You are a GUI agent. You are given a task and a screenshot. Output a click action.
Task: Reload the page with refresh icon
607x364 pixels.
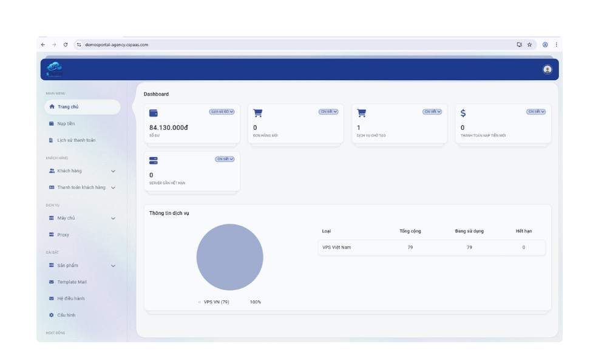point(66,44)
